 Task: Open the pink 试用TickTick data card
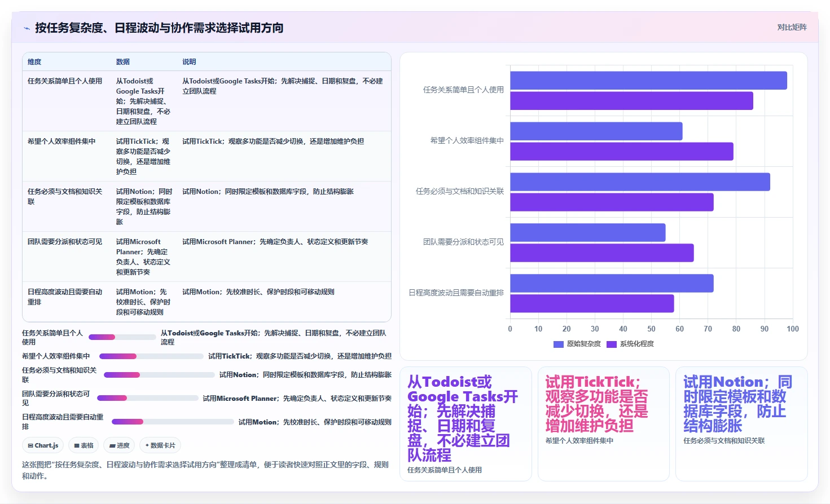click(x=604, y=424)
